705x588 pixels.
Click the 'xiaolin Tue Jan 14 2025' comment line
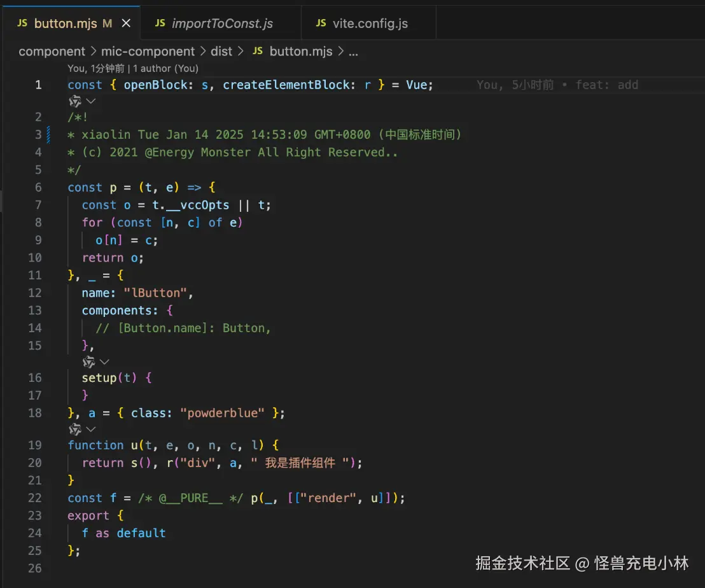(265, 134)
